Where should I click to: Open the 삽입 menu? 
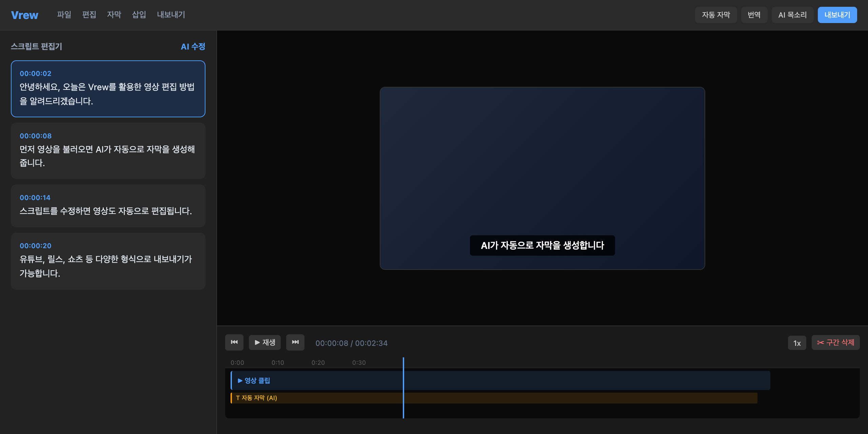tap(139, 15)
